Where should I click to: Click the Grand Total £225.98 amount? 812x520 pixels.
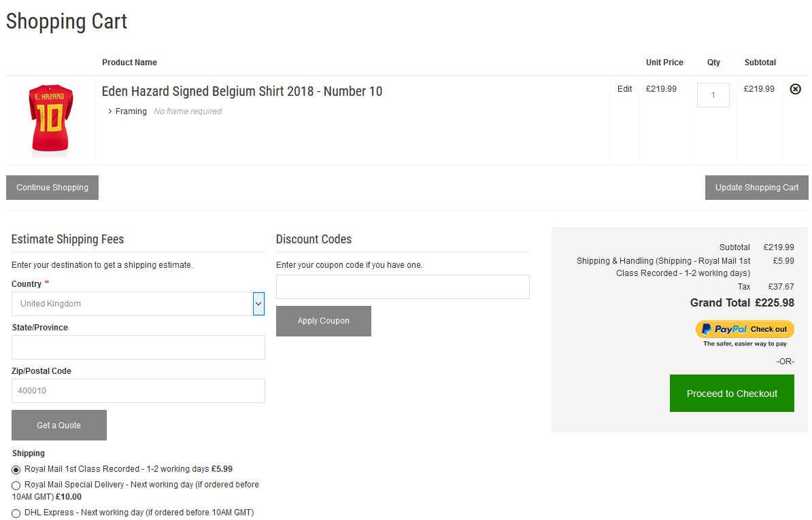pyautogui.click(x=774, y=302)
